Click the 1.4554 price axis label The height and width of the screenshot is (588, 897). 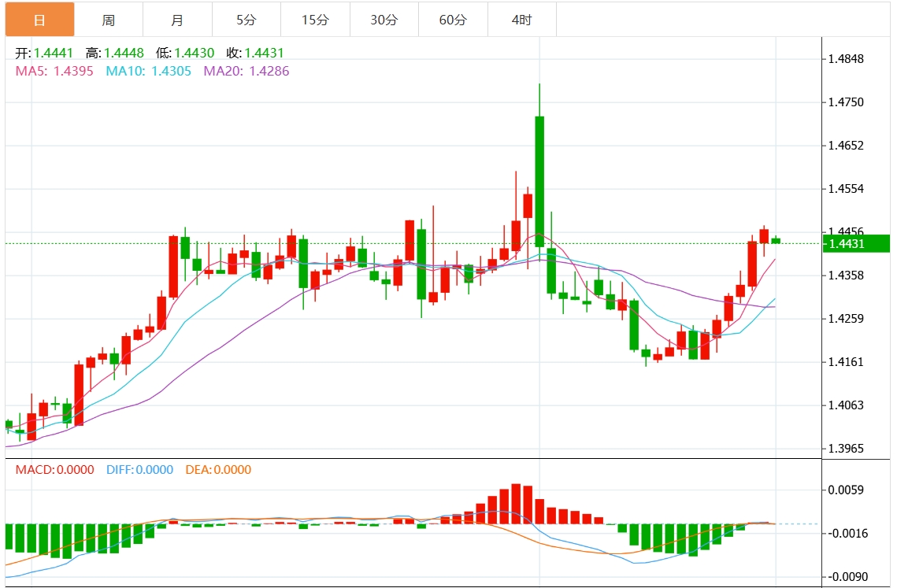pos(846,189)
